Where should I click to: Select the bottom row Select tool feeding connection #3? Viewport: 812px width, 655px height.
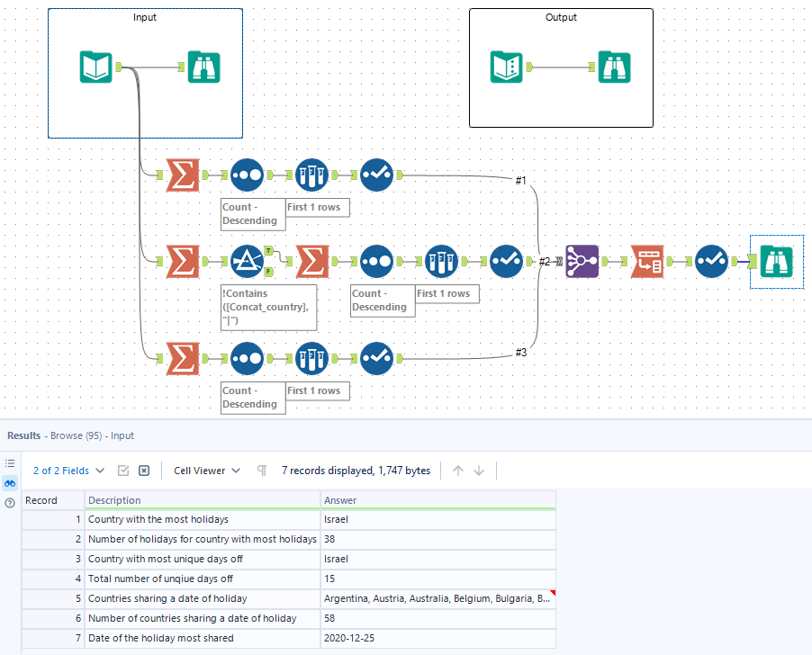pyautogui.click(x=376, y=358)
